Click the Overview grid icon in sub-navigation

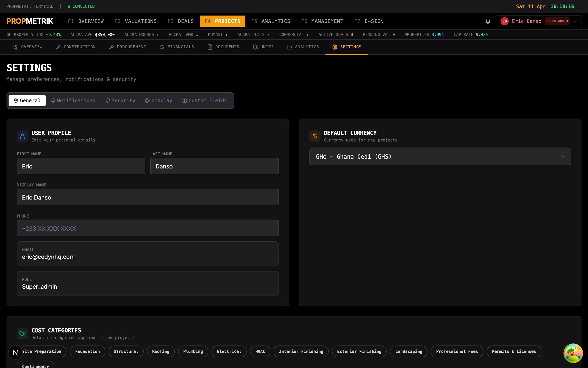coord(16,47)
